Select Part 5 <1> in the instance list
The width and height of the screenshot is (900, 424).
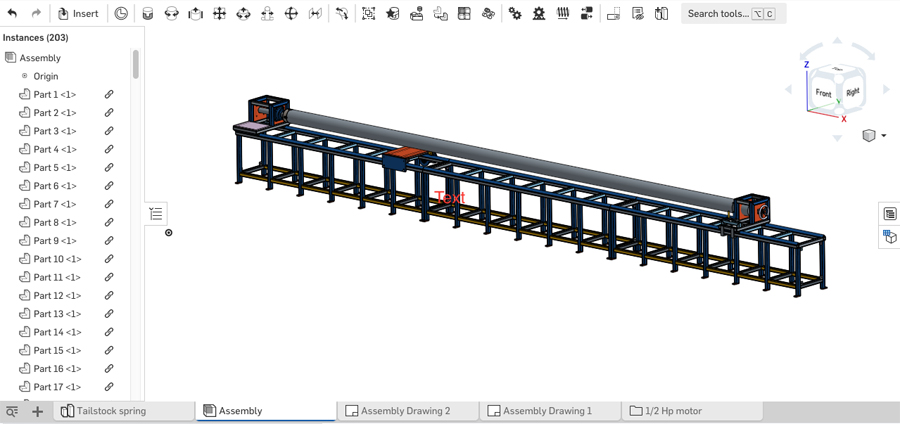(54, 168)
